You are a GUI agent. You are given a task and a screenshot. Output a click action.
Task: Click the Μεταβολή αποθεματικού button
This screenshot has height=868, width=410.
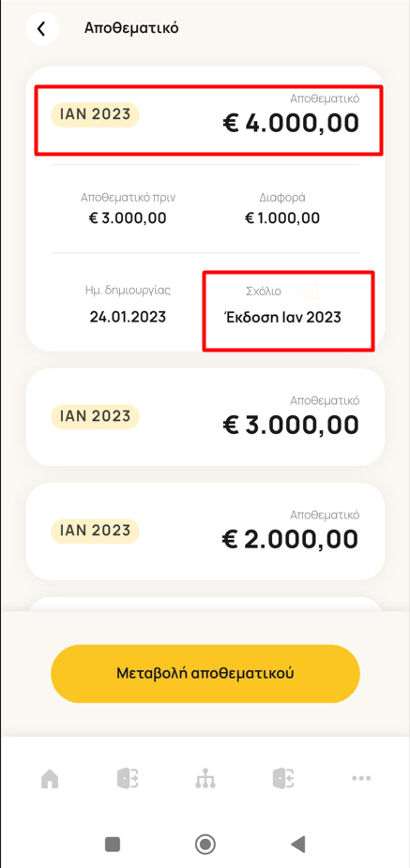click(x=205, y=674)
